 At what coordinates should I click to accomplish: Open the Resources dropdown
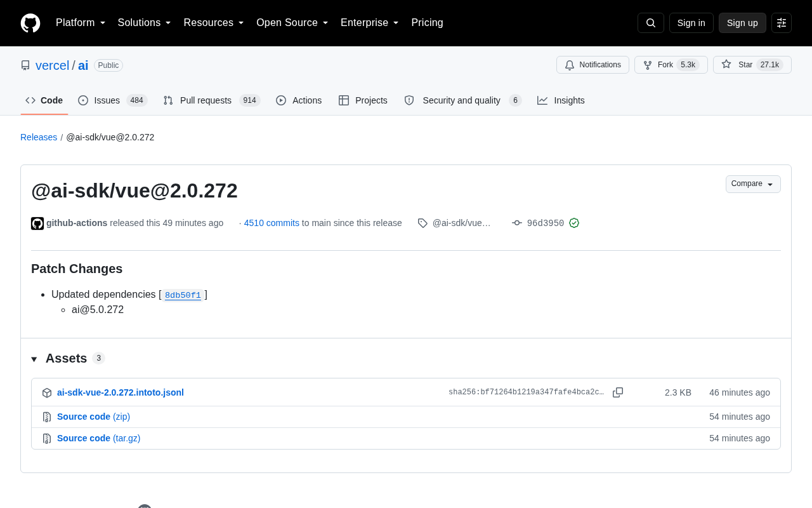(214, 23)
